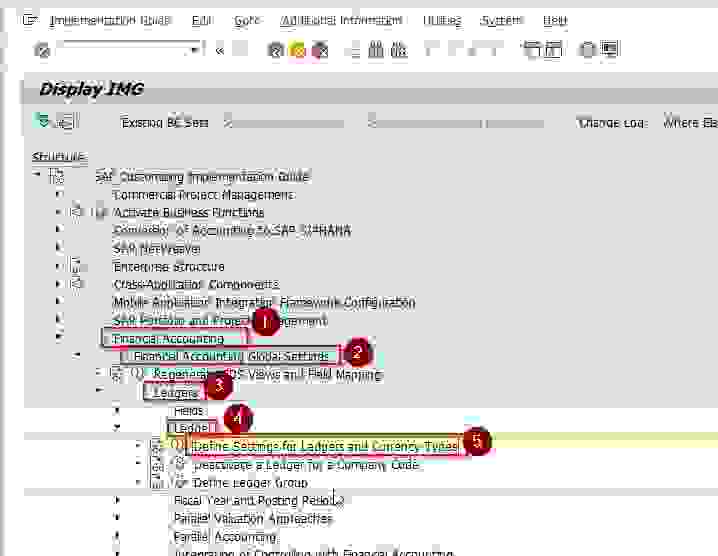Collapse the command field with double-arrow

click(220, 50)
